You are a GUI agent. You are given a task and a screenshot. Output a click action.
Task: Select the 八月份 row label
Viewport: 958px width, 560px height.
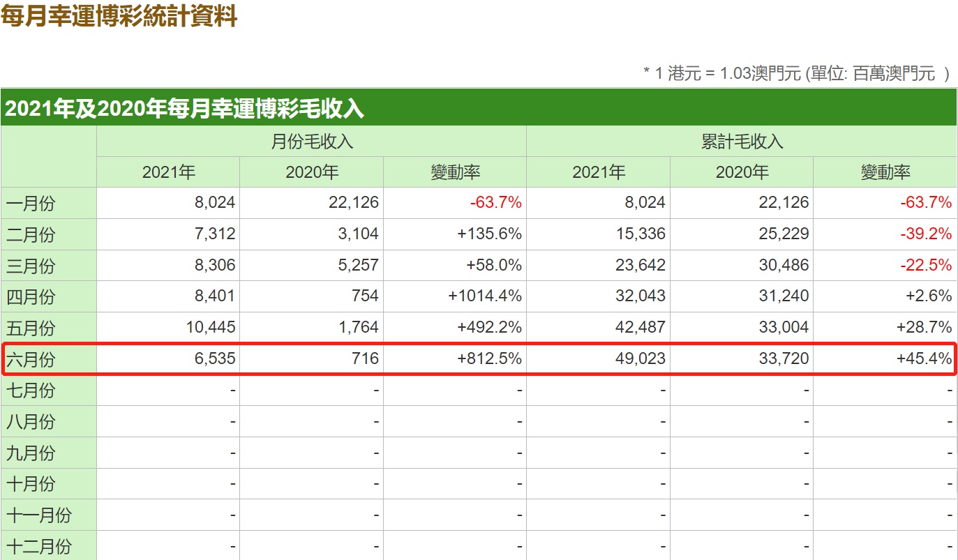pos(31,421)
